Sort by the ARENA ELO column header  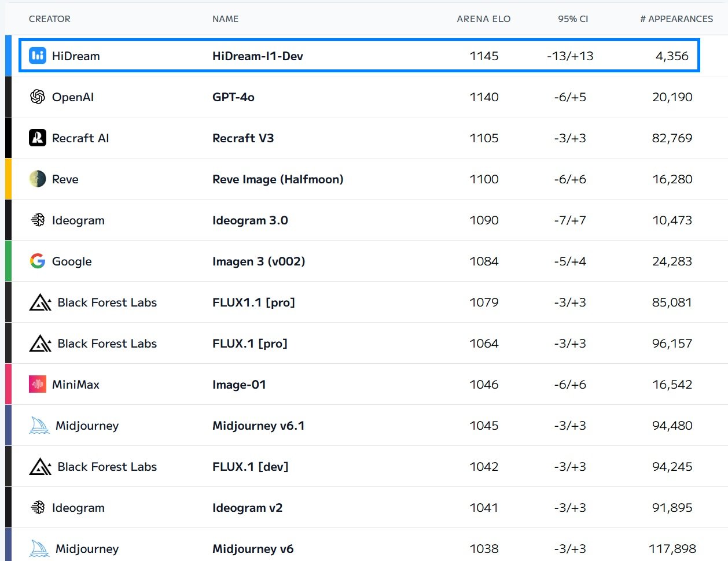484,19
